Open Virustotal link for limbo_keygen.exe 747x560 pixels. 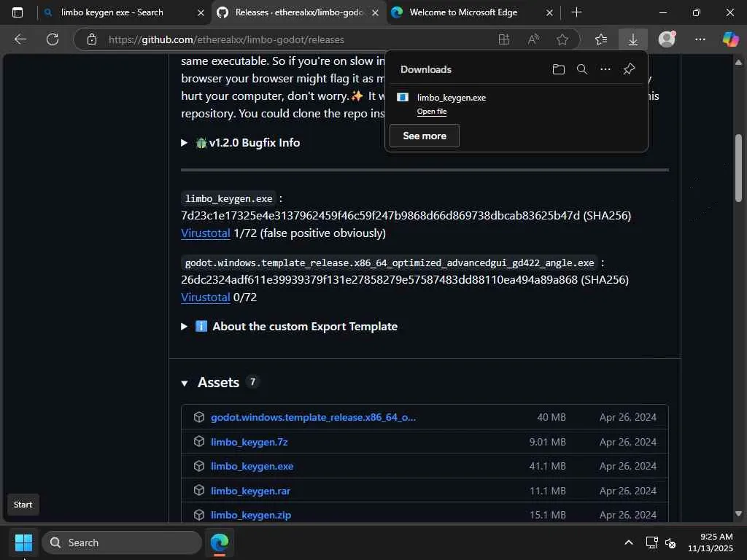point(206,233)
